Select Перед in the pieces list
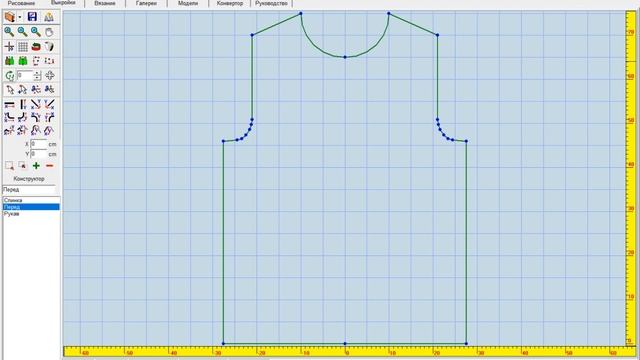 tap(31, 207)
